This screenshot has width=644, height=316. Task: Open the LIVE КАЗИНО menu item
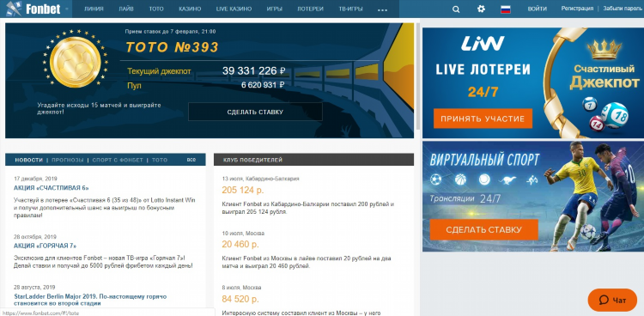pyautogui.click(x=234, y=9)
